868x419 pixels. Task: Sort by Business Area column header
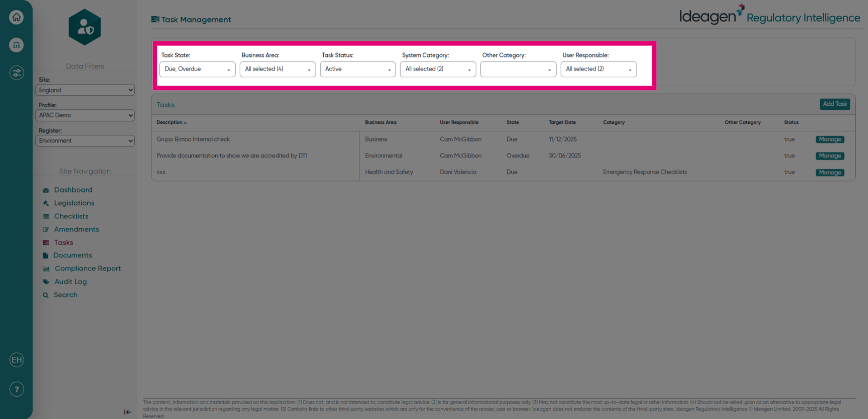click(381, 122)
